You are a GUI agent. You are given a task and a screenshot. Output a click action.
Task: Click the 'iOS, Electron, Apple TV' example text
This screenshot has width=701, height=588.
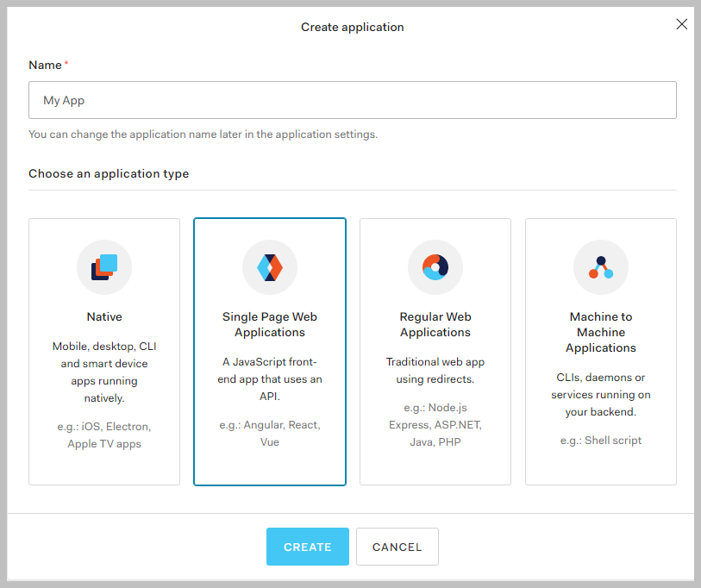[x=104, y=435]
